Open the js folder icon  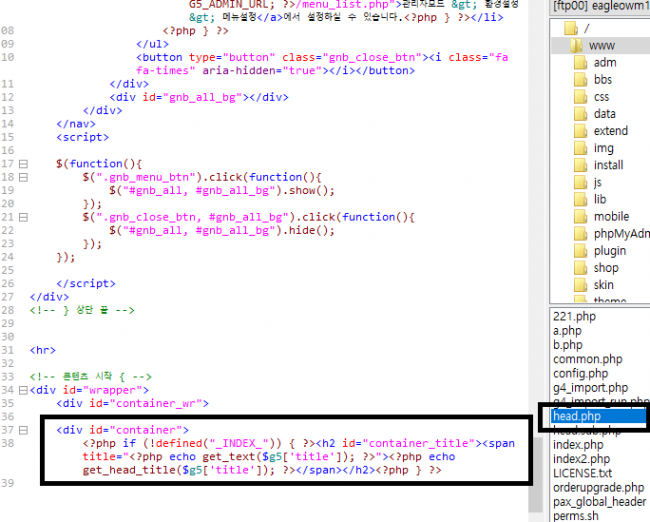tap(580, 182)
